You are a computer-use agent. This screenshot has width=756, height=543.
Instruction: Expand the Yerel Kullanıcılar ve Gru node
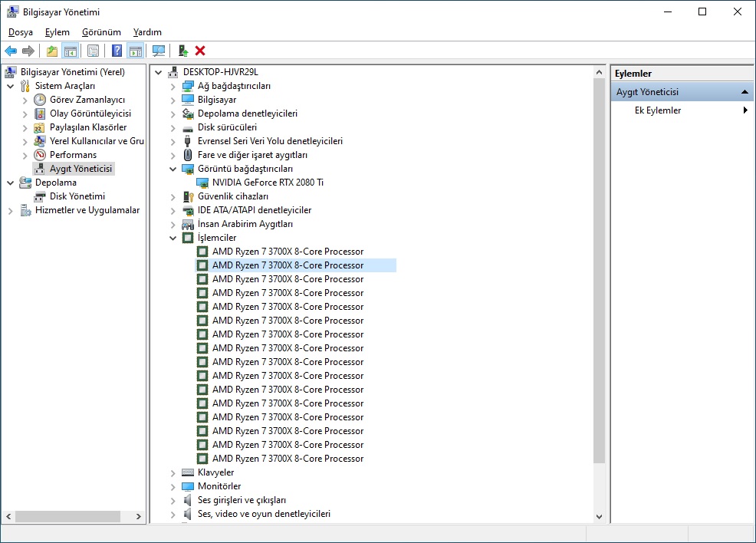tap(25, 142)
